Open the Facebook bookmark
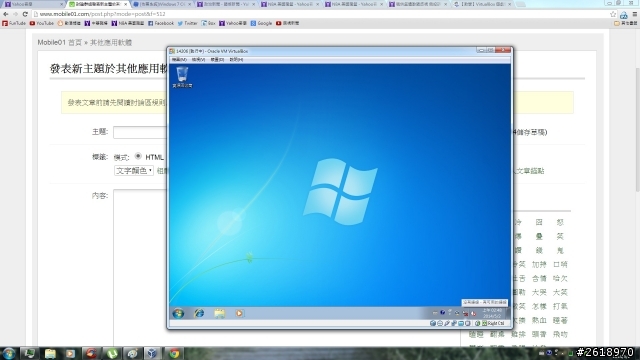 coord(161,23)
